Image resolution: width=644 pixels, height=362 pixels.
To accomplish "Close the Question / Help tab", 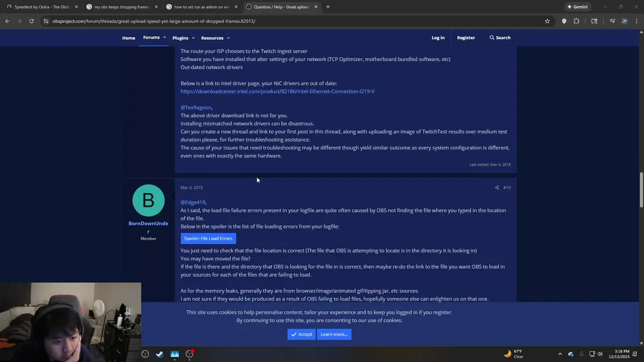I will coord(316,7).
